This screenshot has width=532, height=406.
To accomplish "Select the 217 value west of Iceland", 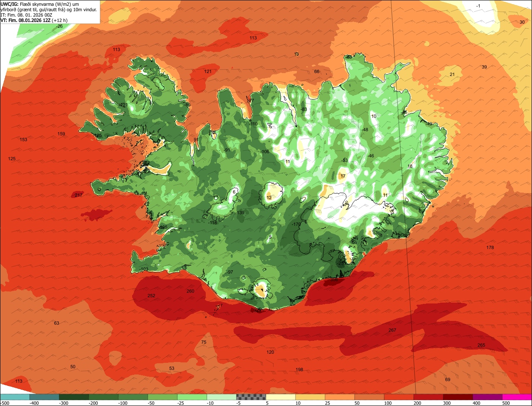I will (79, 195).
